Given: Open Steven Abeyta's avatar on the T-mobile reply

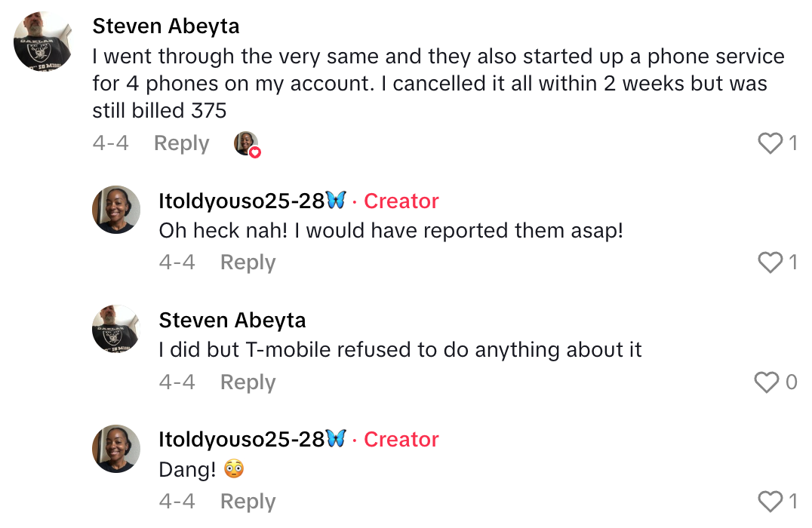Looking at the screenshot, I should 116,329.
